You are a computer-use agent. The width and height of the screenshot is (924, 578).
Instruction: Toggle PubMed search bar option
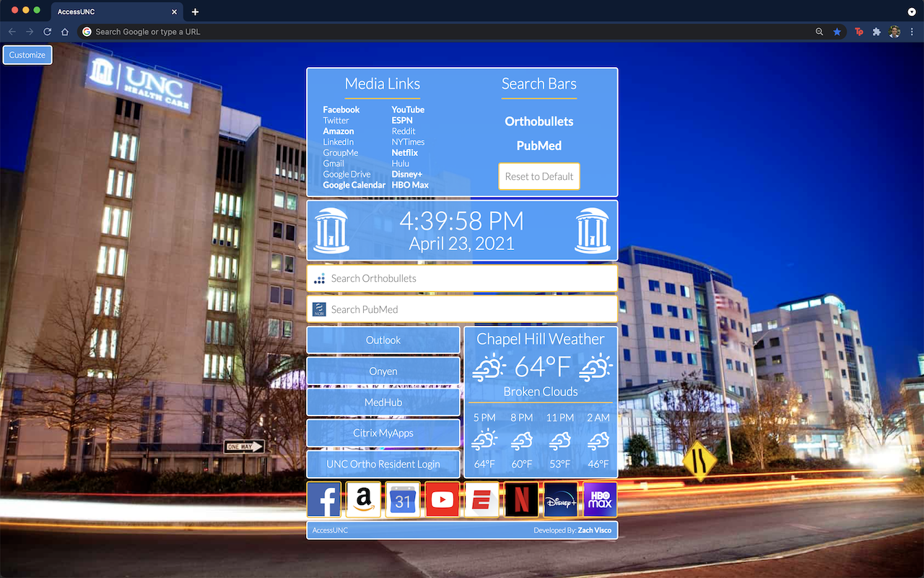[x=539, y=146]
